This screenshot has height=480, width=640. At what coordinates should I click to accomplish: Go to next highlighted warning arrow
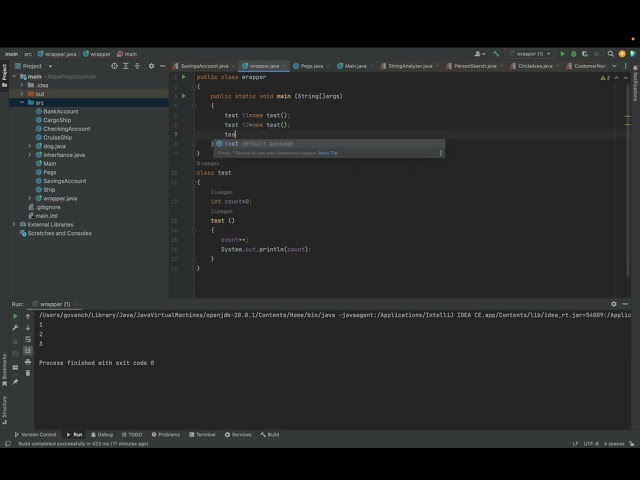[x=626, y=78]
